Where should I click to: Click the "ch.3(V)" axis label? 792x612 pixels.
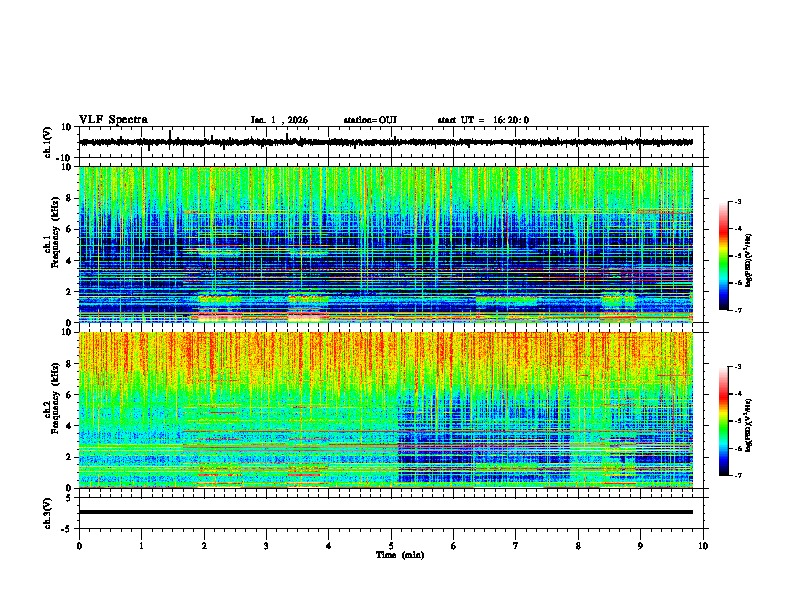pyautogui.click(x=48, y=513)
